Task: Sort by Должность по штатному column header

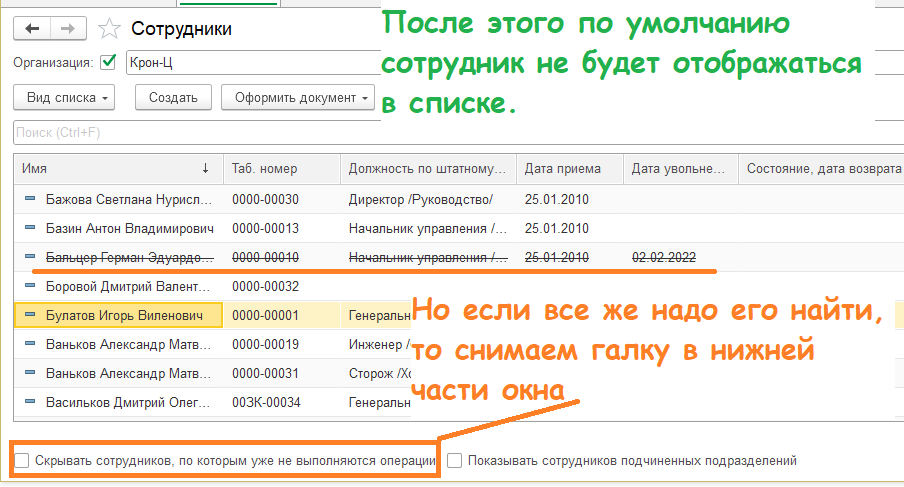Action: click(x=428, y=168)
